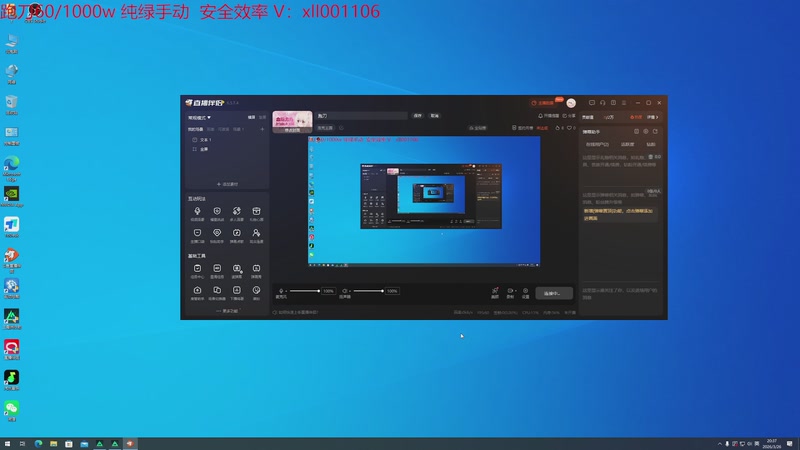
Task: Click the 分享 share link
Action: point(569,116)
